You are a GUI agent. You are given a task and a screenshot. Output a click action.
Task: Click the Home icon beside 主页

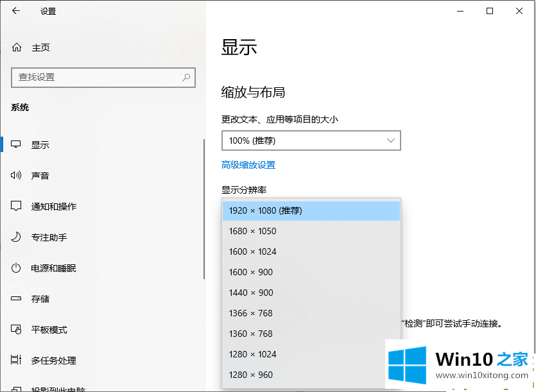pyautogui.click(x=17, y=47)
